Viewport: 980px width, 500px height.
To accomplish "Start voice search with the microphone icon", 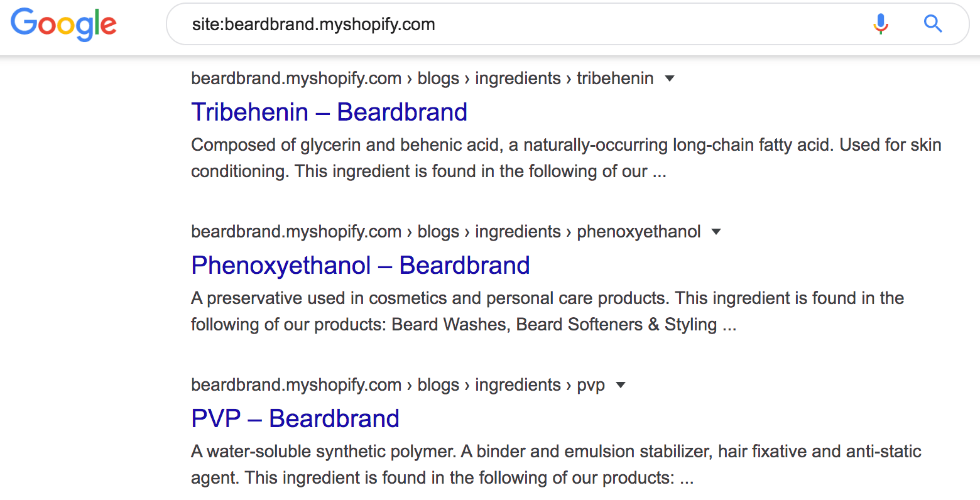I will tap(881, 24).
